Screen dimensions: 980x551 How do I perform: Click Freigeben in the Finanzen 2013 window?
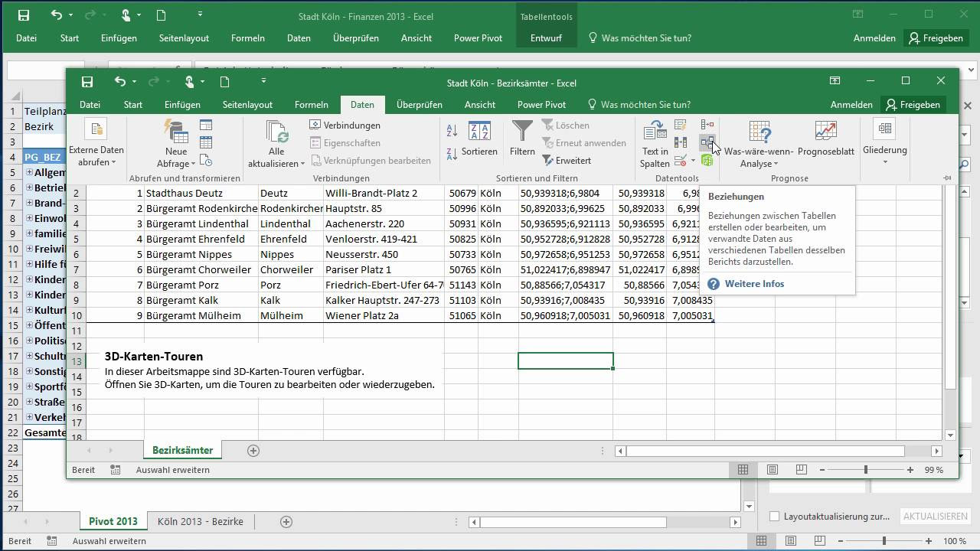(936, 38)
